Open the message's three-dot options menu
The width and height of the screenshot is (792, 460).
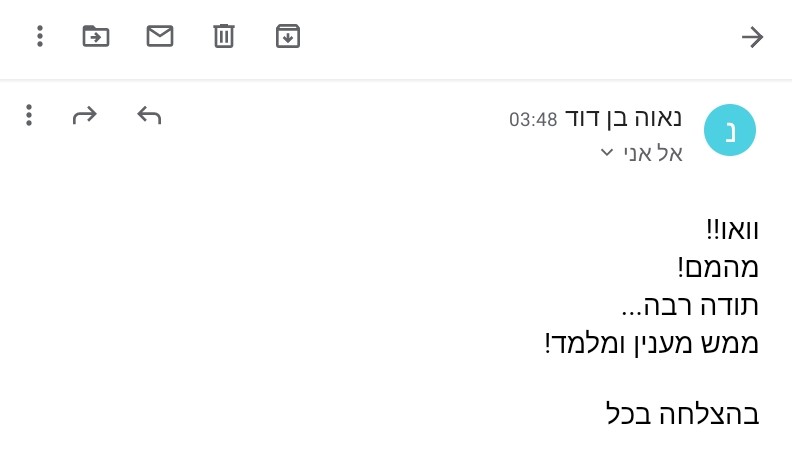pos(29,115)
